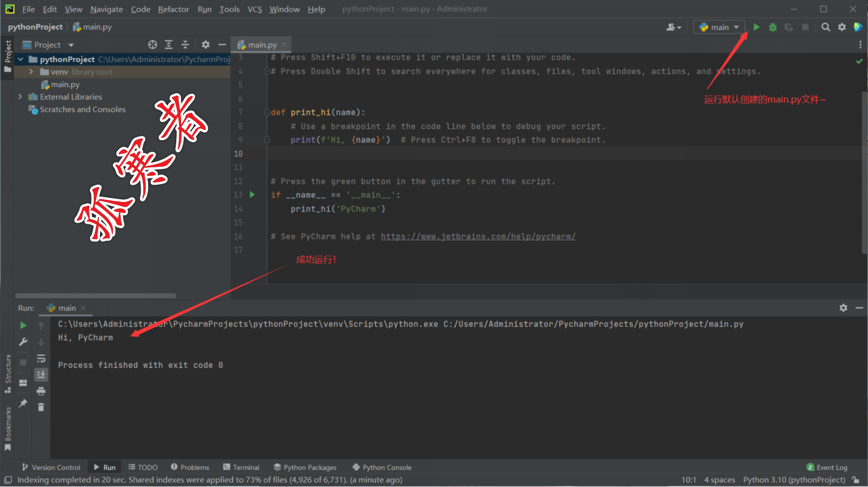868x487 pixels.
Task: Toggle scroll to end in Run console
Action: (41, 375)
